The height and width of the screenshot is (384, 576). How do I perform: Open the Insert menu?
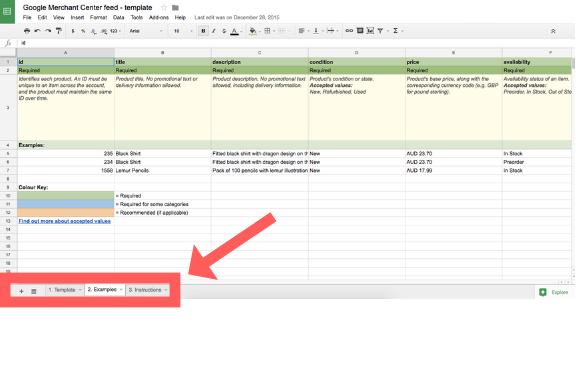[77, 17]
